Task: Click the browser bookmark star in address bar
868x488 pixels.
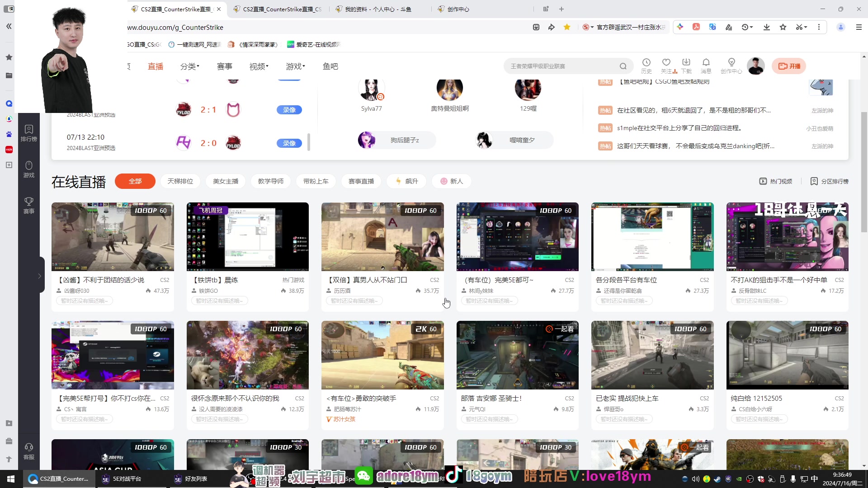Action: (x=566, y=27)
